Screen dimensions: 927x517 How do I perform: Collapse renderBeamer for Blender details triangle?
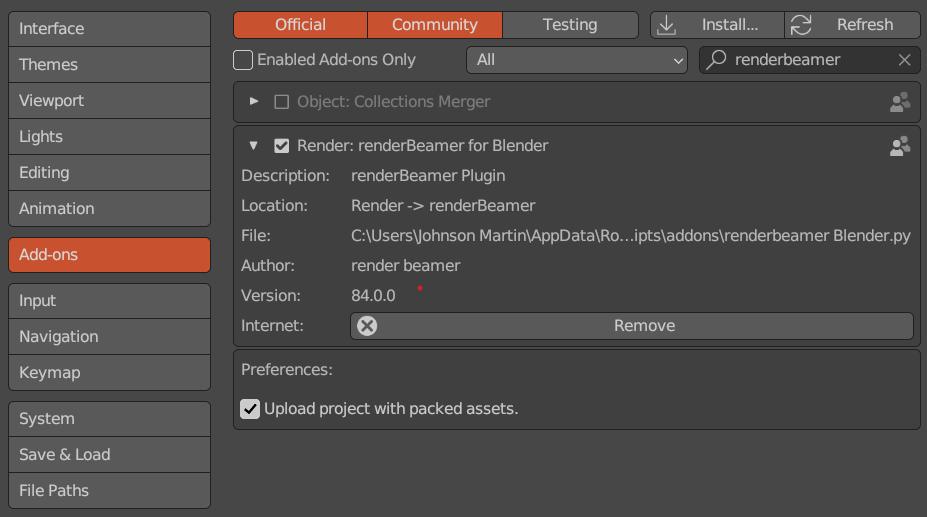click(254, 146)
